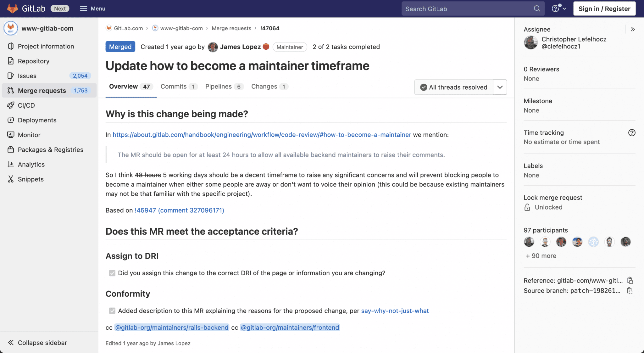Click Christopher Lefelhocz assignee avatar

pos(531,42)
